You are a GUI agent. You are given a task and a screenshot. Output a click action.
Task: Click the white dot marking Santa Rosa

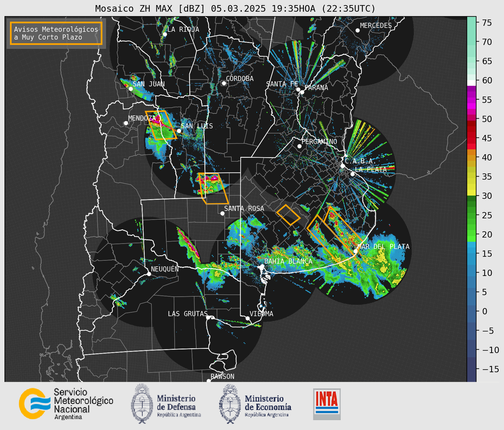coord(222,213)
